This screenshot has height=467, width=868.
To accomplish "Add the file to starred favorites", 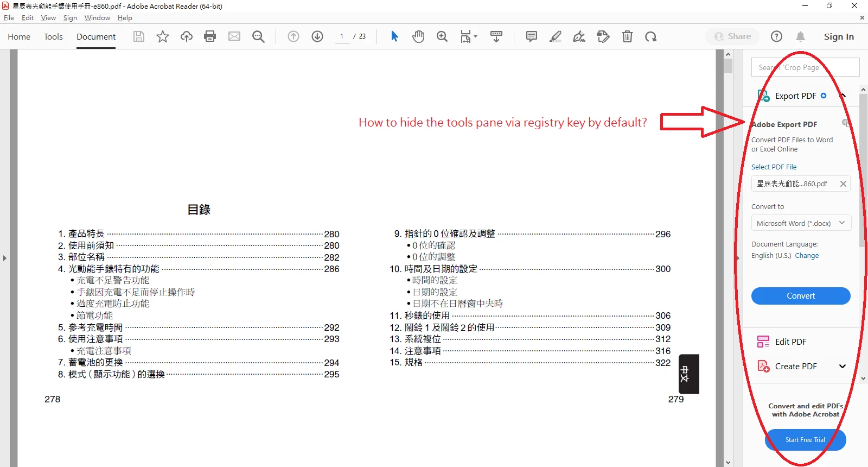I will (x=163, y=36).
